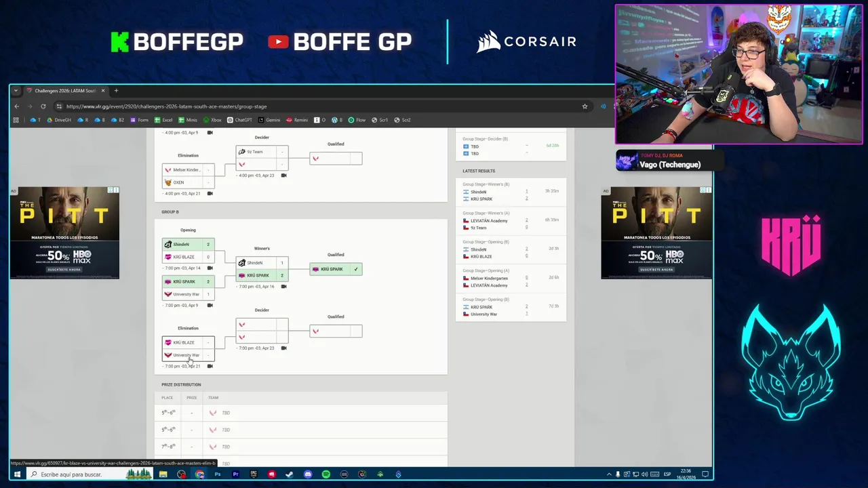This screenshot has width=868, height=488.
Task: Open Winner's match ShindeN vs KRÜ SPARK
Action: click(x=262, y=269)
